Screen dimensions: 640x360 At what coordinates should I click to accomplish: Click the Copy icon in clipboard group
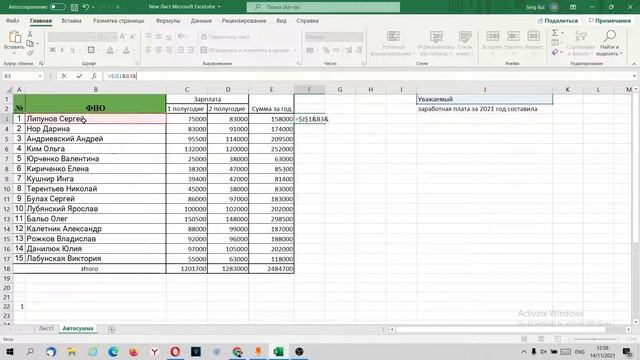point(30,43)
